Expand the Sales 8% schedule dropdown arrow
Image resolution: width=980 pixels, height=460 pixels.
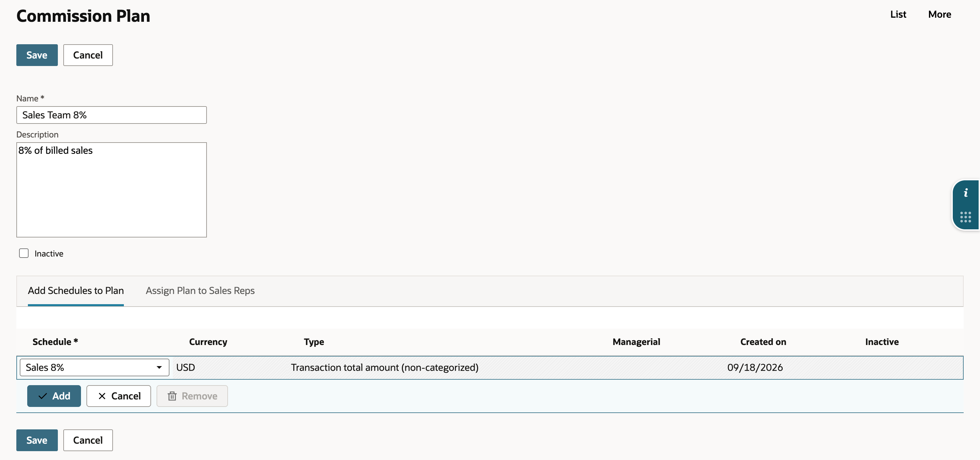coord(159,367)
